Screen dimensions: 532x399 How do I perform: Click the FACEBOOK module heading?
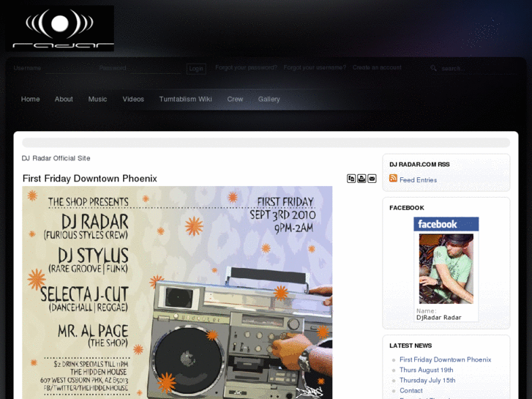(406, 208)
